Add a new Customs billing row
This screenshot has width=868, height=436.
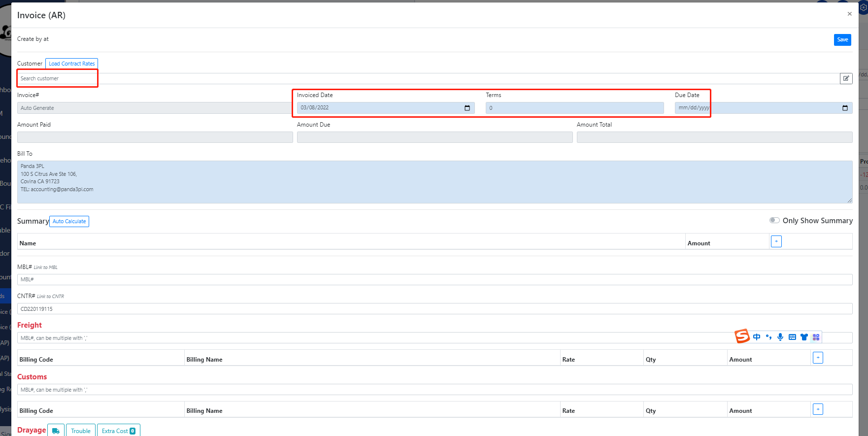coord(818,409)
